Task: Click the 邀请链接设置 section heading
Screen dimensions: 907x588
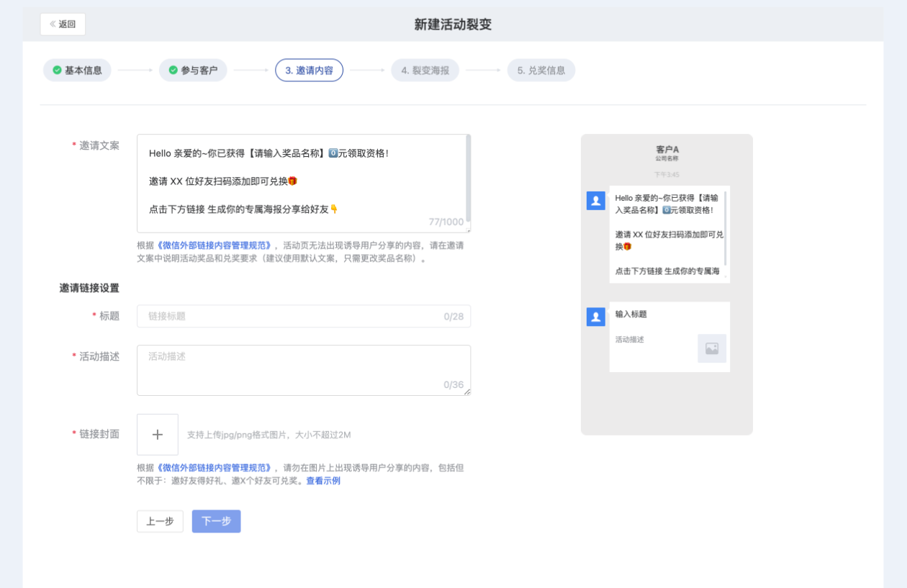Action: 89,288
